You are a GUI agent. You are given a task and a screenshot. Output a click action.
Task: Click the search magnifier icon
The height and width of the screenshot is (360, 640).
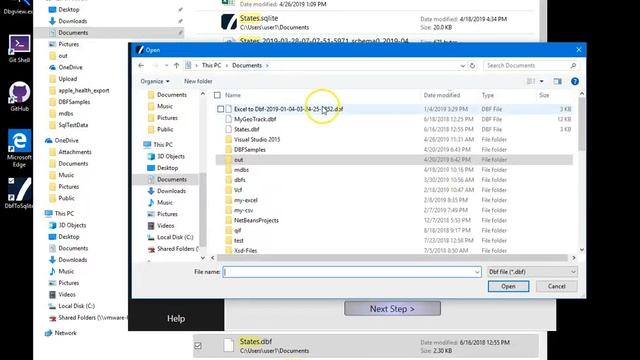click(573, 65)
